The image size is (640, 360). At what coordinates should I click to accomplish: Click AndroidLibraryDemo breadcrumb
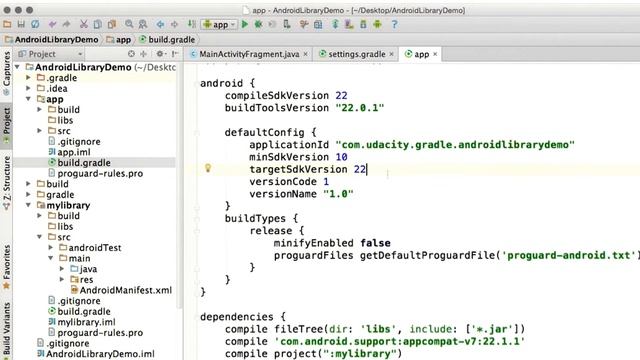point(52,40)
